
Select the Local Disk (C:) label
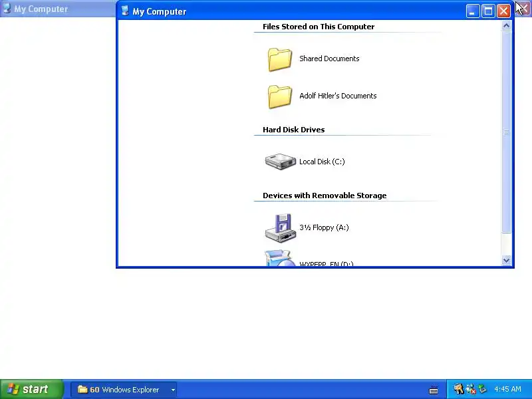click(x=322, y=162)
